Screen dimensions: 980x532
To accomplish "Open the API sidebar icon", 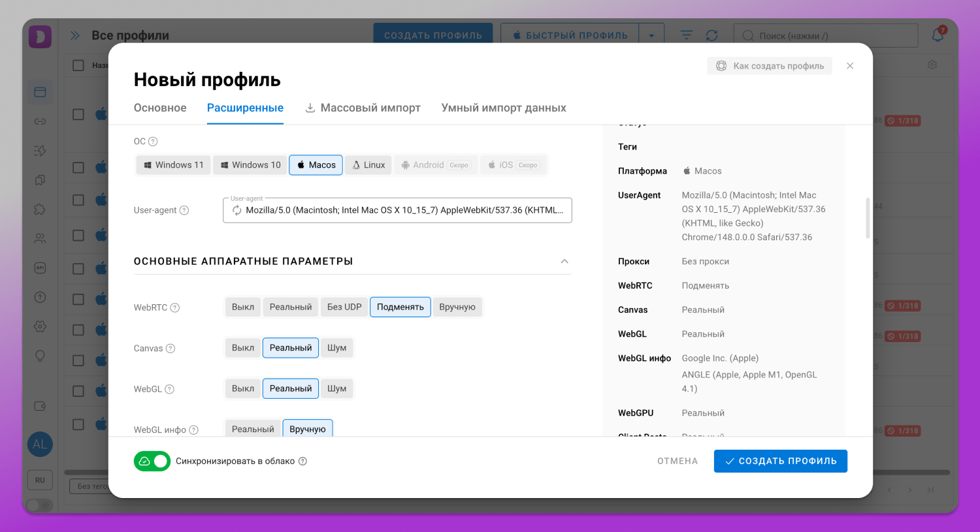I will point(40,268).
